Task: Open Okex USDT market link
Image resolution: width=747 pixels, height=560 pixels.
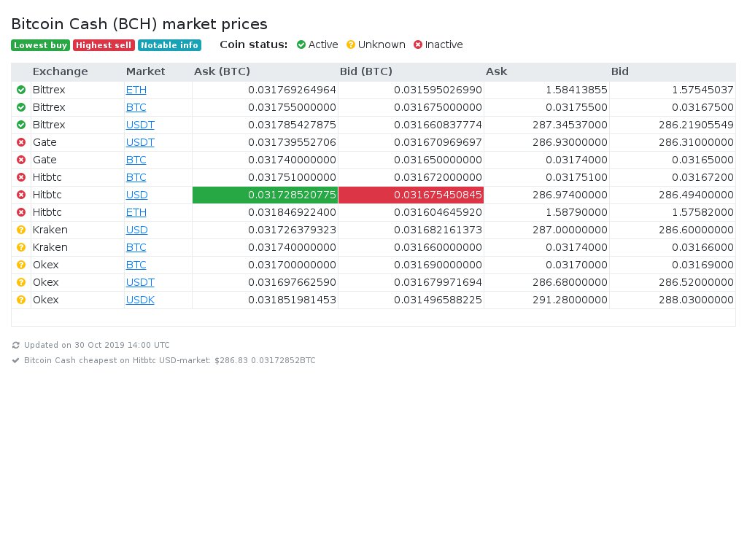Action: 140,282
